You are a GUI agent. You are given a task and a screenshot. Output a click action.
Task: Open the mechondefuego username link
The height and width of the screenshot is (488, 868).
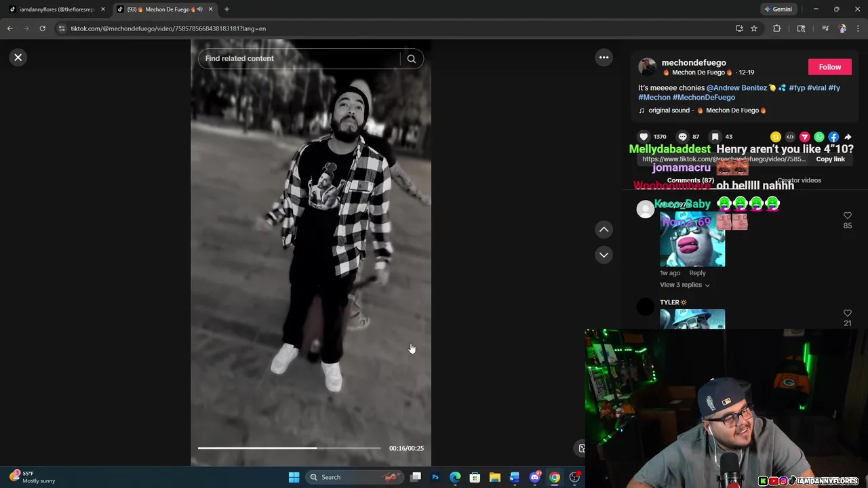[x=694, y=62]
